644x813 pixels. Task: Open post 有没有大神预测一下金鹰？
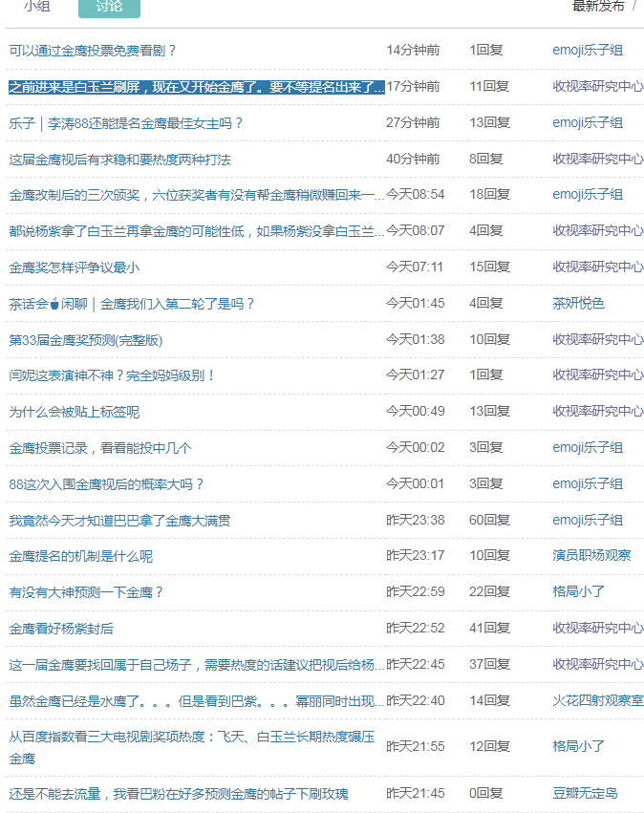(x=86, y=592)
